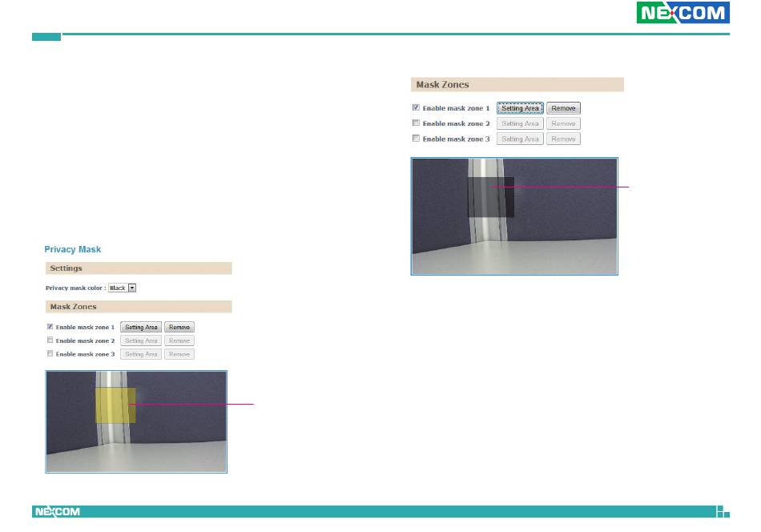This screenshot has width=761, height=532.
Task: Click the green squares icon in footer corner
Action: click(723, 512)
